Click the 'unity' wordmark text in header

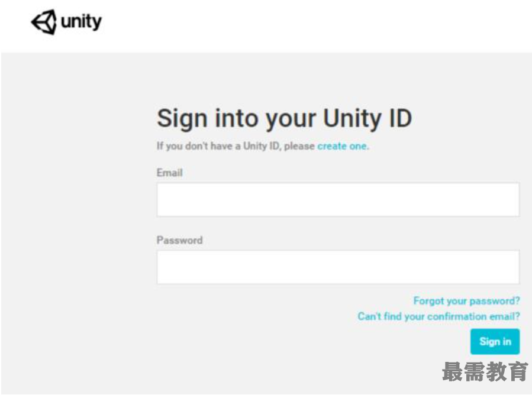[81, 22]
